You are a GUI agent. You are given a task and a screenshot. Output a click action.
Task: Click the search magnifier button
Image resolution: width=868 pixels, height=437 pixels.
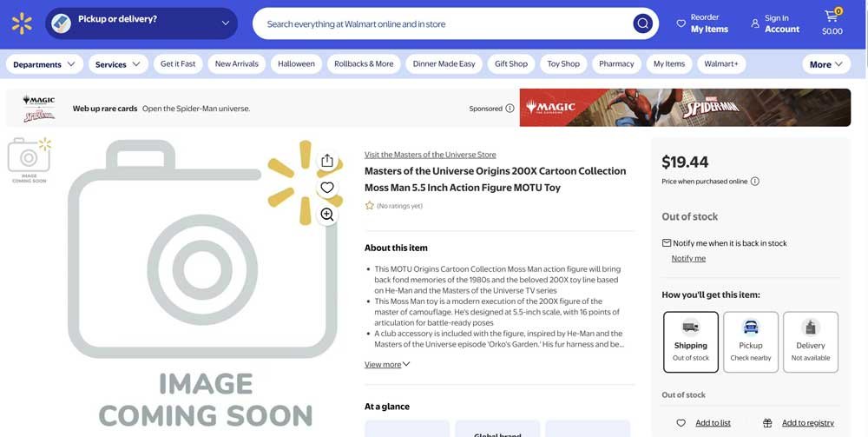(642, 23)
